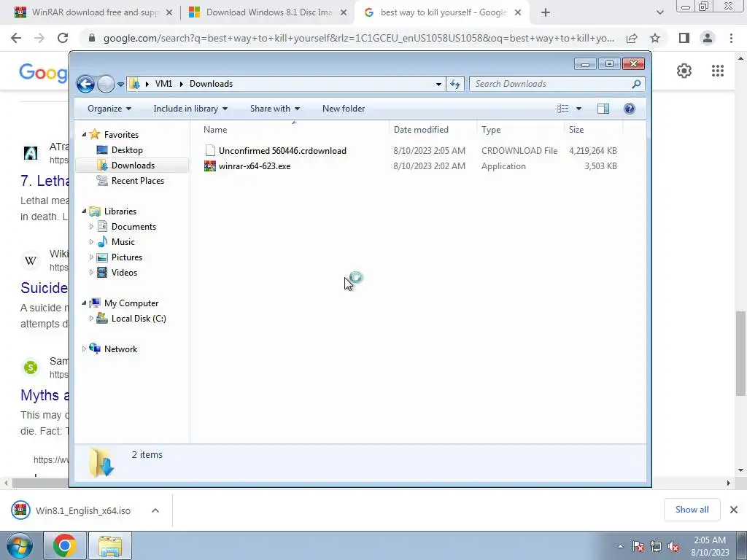This screenshot has width=747, height=560.
Task: Open the Pictures library
Action: pos(127,257)
